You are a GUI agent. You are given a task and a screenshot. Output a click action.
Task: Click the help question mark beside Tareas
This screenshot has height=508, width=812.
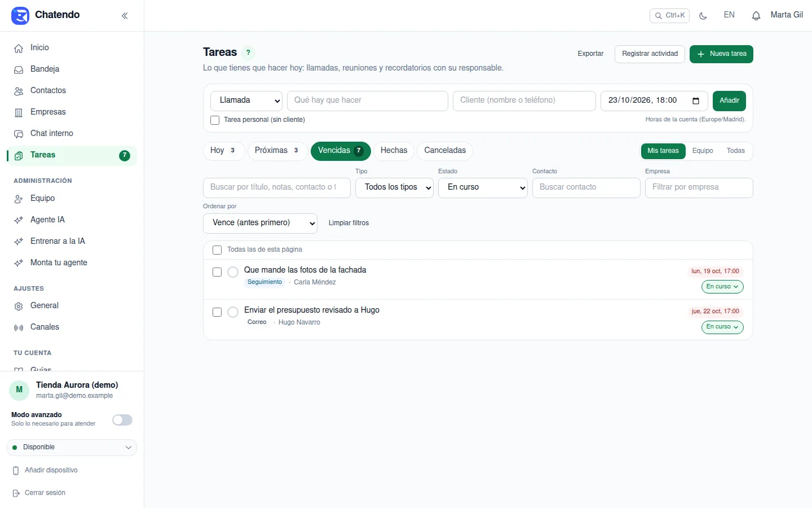pyautogui.click(x=248, y=52)
